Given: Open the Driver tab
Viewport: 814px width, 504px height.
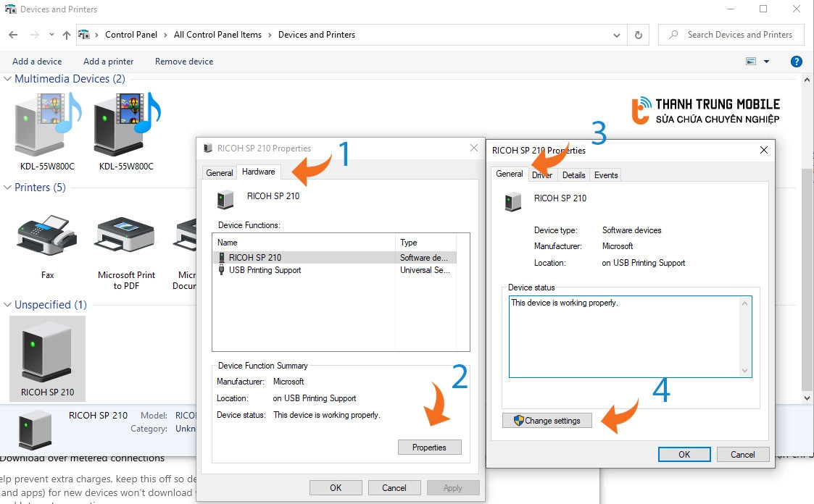Looking at the screenshot, I should [542, 175].
